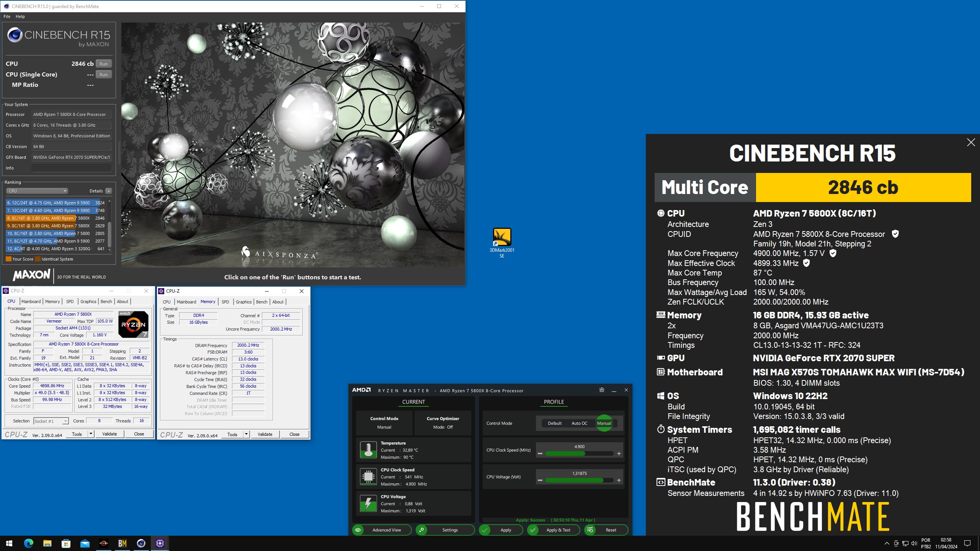Click the Apply button in Ryzen Master
The width and height of the screenshot is (980, 551).
[501, 530]
